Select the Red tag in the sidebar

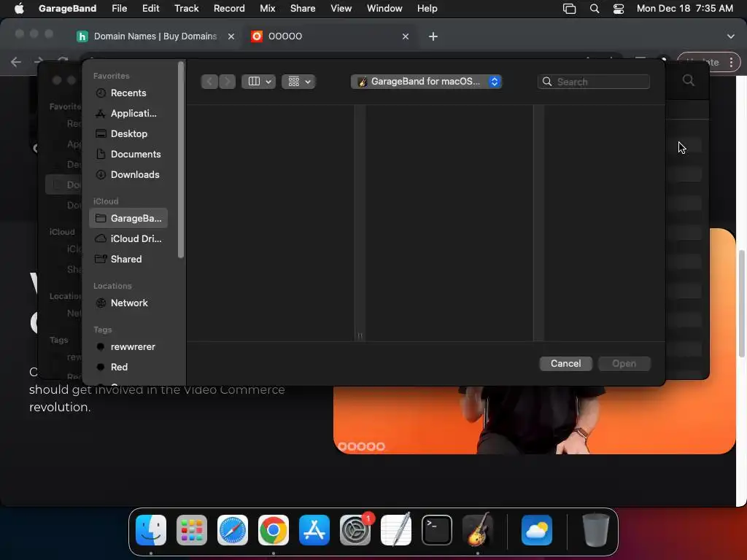[128, 367]
